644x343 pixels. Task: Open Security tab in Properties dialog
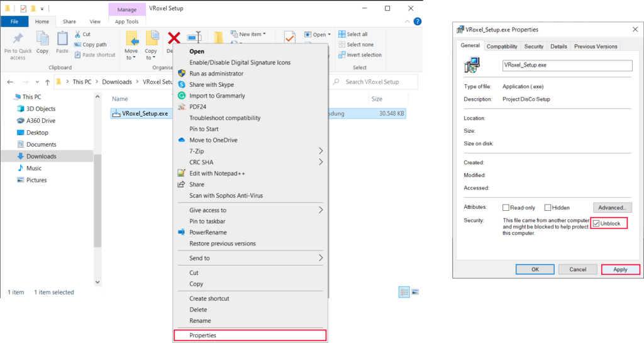click(533, 47)
